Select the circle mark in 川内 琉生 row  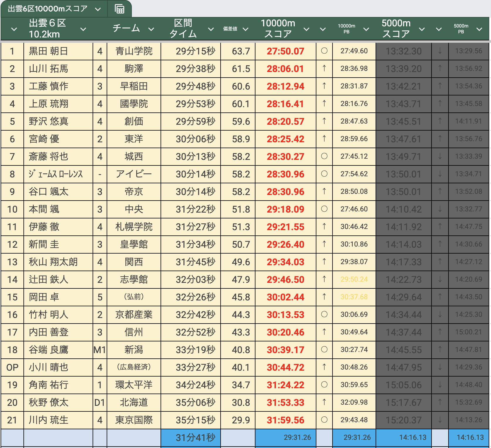[x=324, y=420]
